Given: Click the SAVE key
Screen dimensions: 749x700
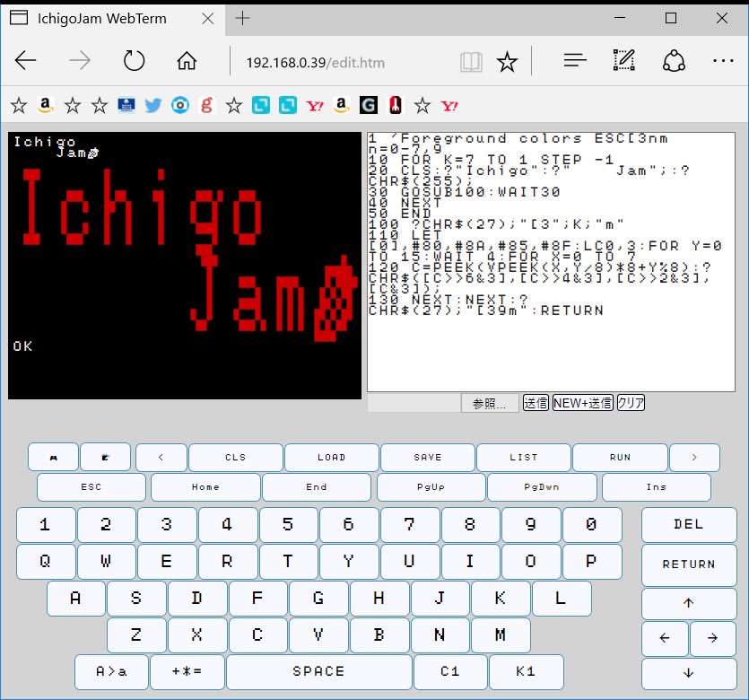Looking at the screenshot, I should click(428, 458).
